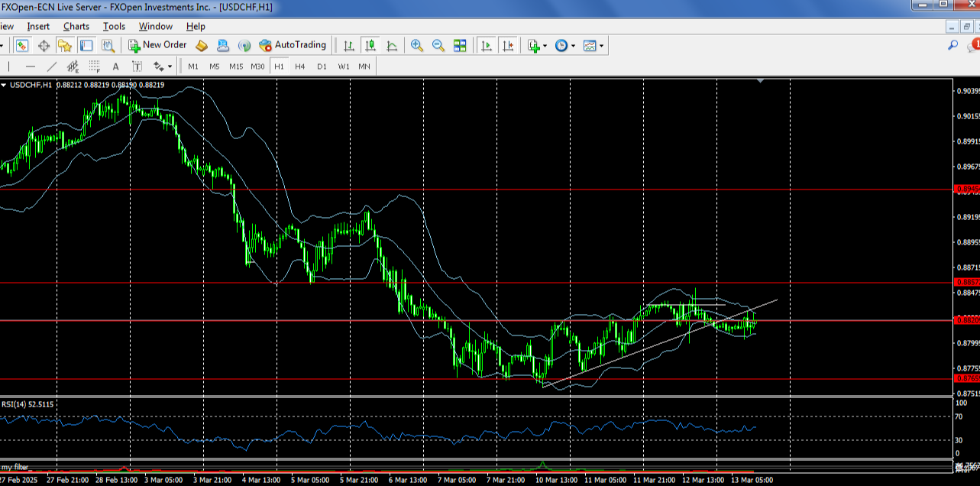Switch to the MN monthly timeframe
Viewport: 980px width, 486px height.
pos(364,66)
